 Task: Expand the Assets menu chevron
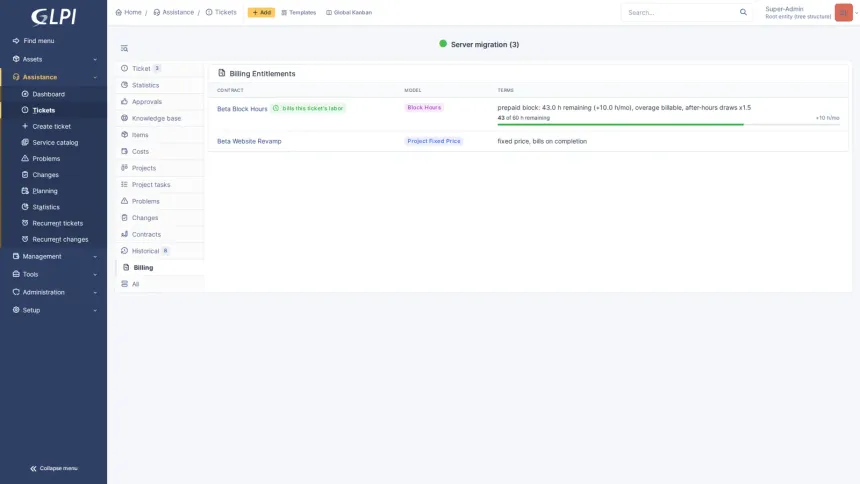(x=95, y=59)
